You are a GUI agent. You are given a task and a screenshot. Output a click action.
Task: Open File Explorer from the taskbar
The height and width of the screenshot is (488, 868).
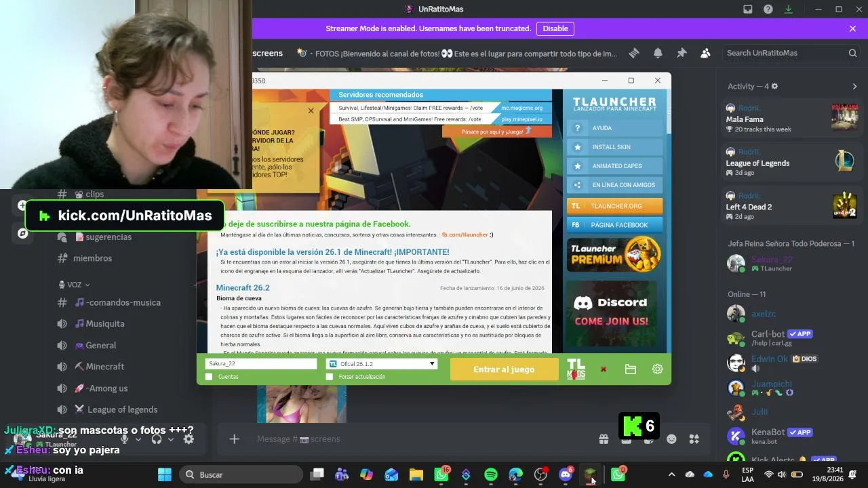[x=416, y=474]
